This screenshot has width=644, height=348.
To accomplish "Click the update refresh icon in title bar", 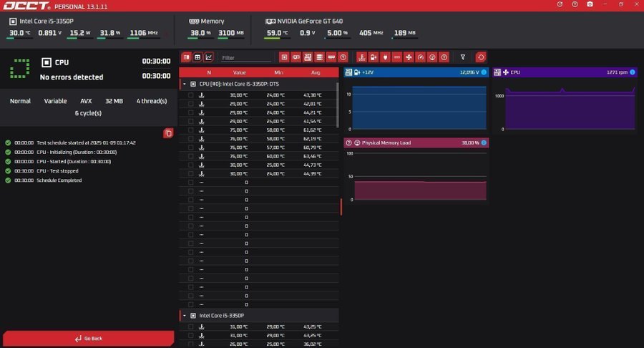I will click(x=560, y=4).
